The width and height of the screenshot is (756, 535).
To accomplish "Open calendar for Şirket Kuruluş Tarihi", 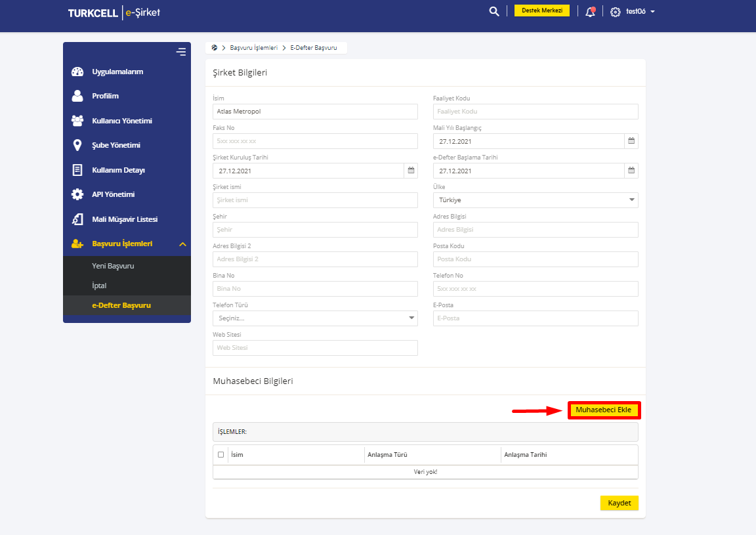I will point(411,170).
